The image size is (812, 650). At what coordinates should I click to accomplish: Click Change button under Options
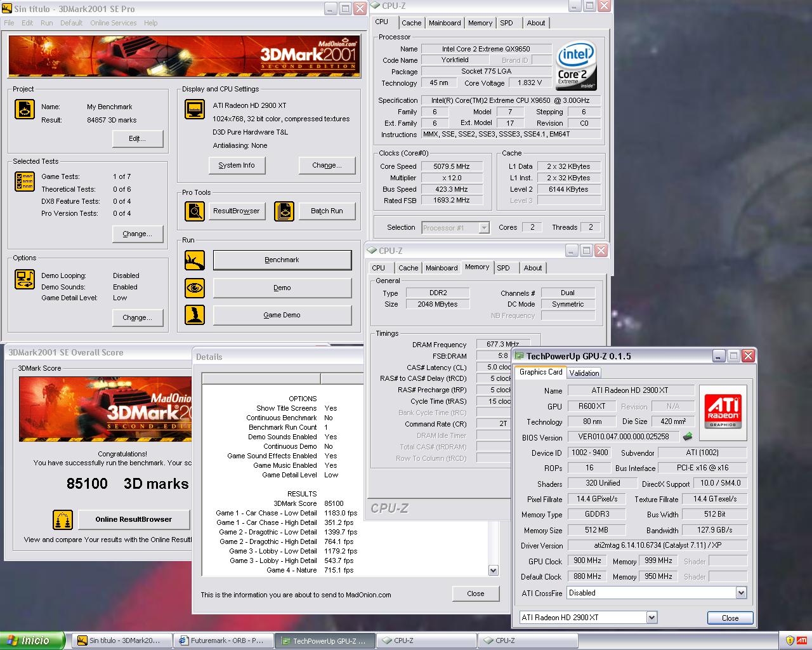pos(138,317)
